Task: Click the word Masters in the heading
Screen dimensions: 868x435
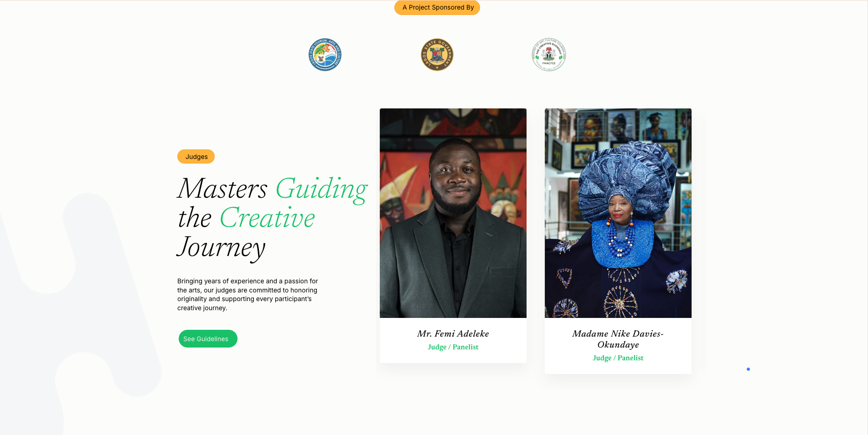Action: (x=222, y=189)
